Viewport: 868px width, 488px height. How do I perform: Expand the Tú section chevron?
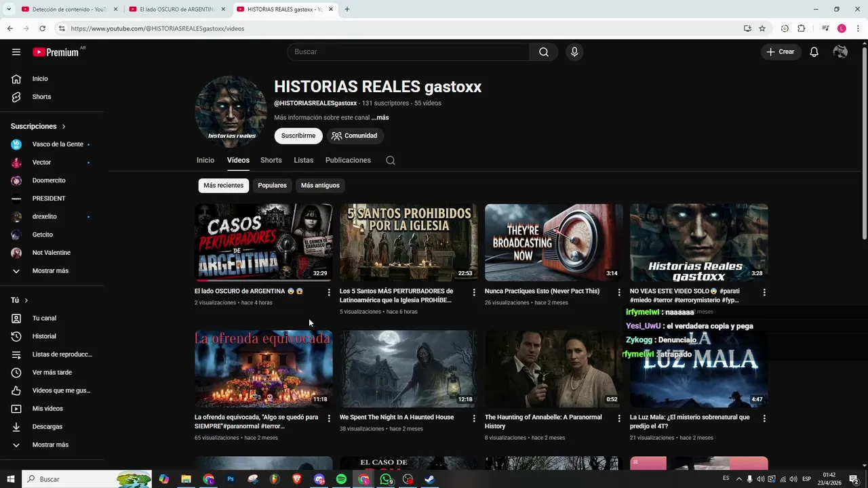pyautogui.click(x=26, y=300)
